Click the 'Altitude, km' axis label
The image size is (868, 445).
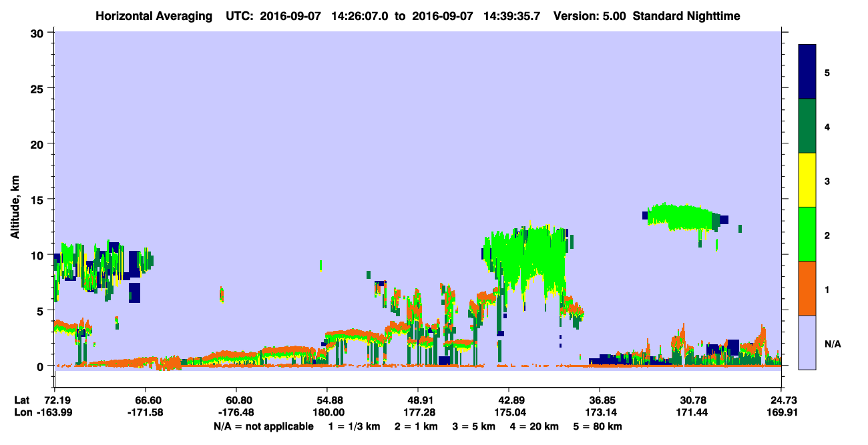(x=15, y=207)
